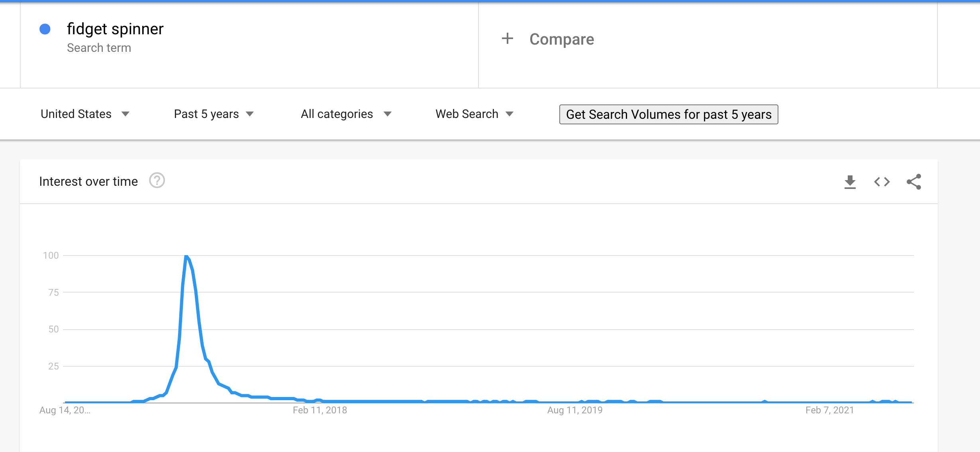Click the Interest over time heading

88,181
